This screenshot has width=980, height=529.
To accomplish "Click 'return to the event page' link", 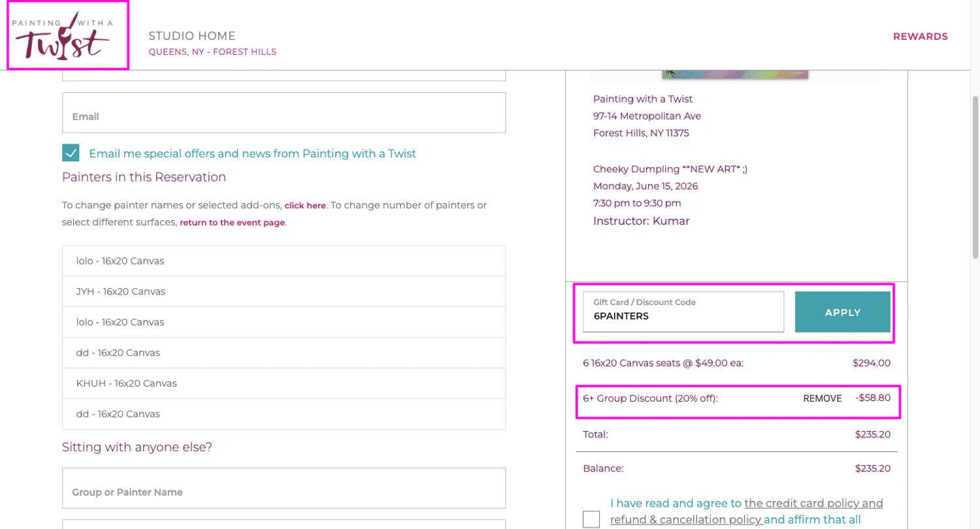I will pyautogui.click(x=233, y=222).
